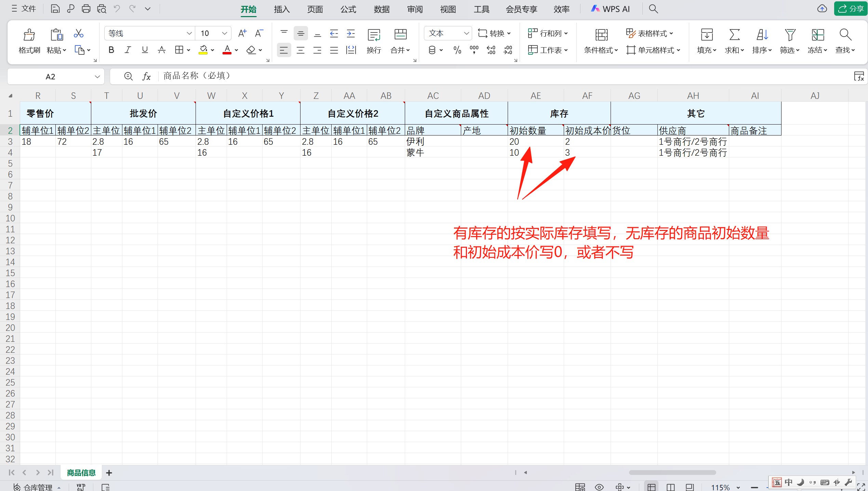The image size is (868, 491).
Task: Click the print icon in quick access bar
Action: click(x=86, y=9)
